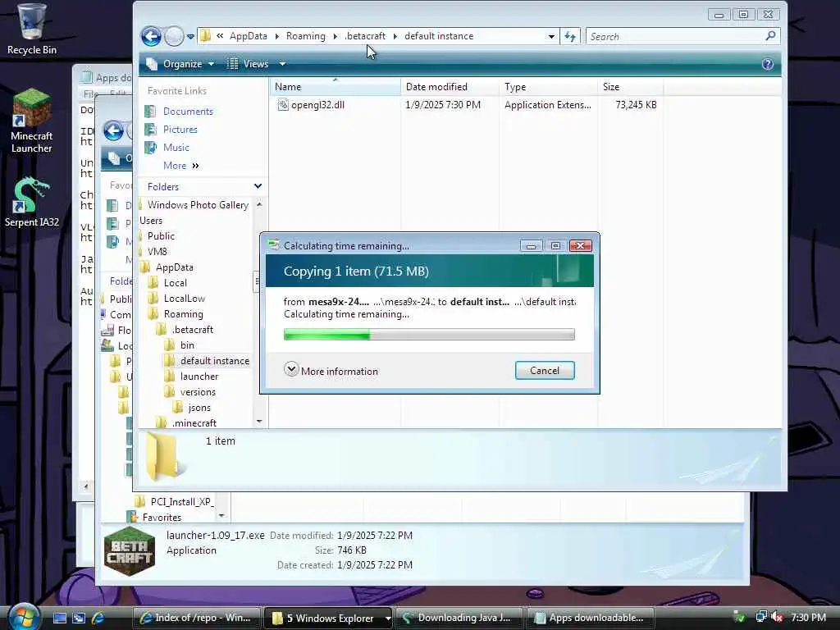Open Recycle Bin desktop icon

[31, 30]
